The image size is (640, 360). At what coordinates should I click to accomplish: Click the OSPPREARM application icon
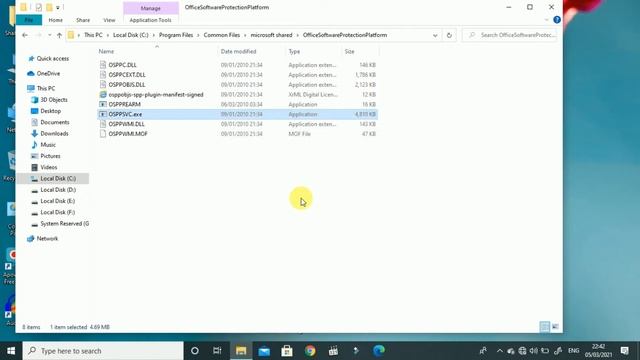pos(103,104)
